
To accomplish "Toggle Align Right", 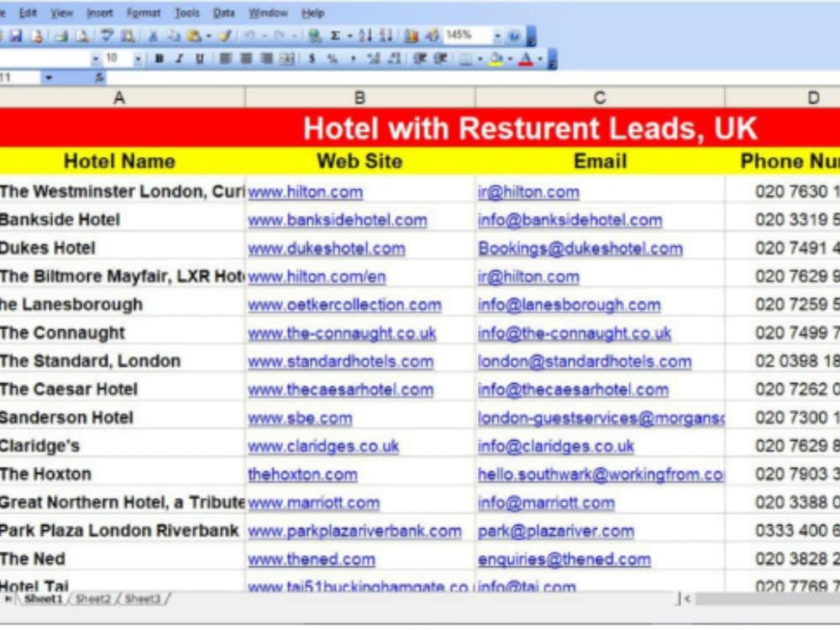I will pos(266,59).
